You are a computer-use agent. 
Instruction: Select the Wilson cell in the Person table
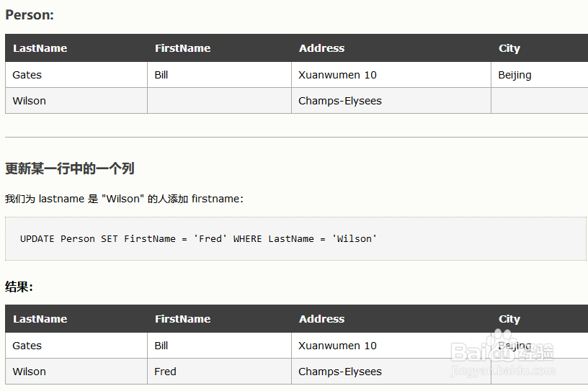click(x=29, y=101)
